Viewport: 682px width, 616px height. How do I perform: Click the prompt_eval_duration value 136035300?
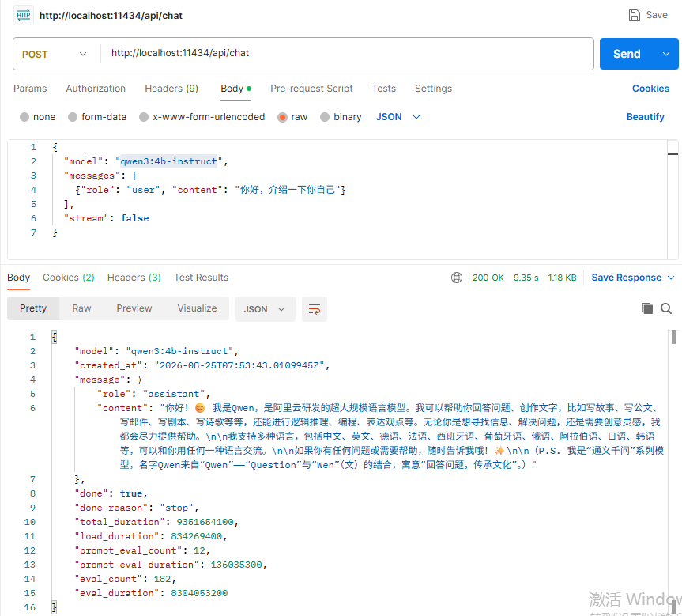coord(236,565)
